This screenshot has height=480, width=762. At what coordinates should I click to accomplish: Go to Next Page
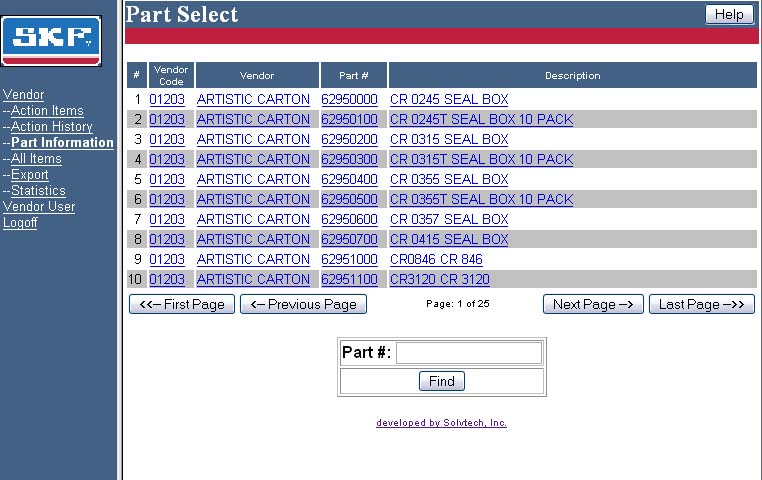(x=593, y=304)
